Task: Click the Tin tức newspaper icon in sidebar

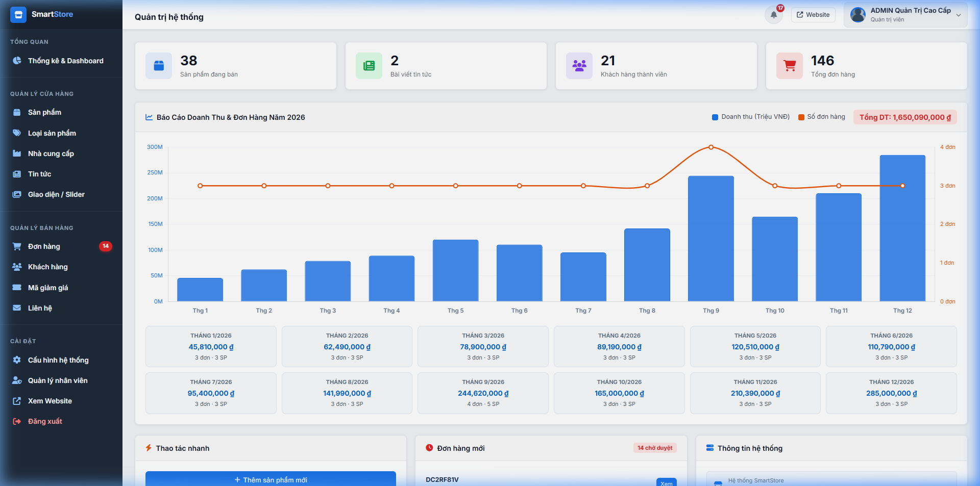Action: [x=17, y=174]
